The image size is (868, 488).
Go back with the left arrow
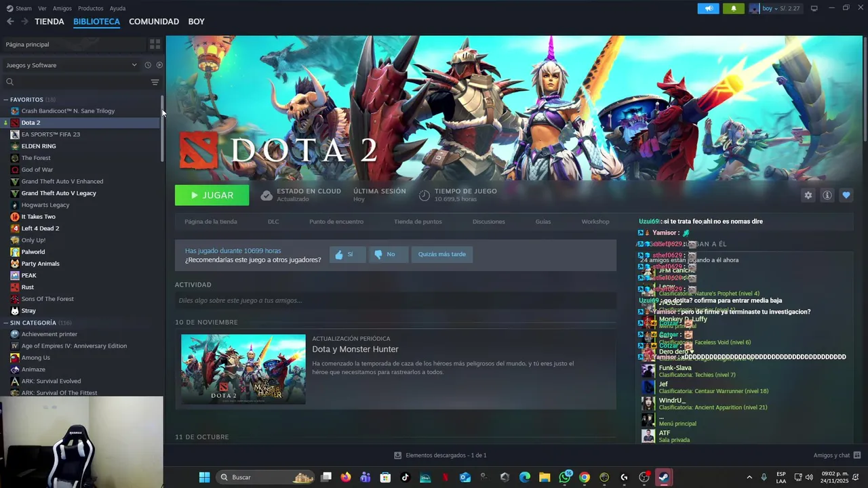pos(10,22)
